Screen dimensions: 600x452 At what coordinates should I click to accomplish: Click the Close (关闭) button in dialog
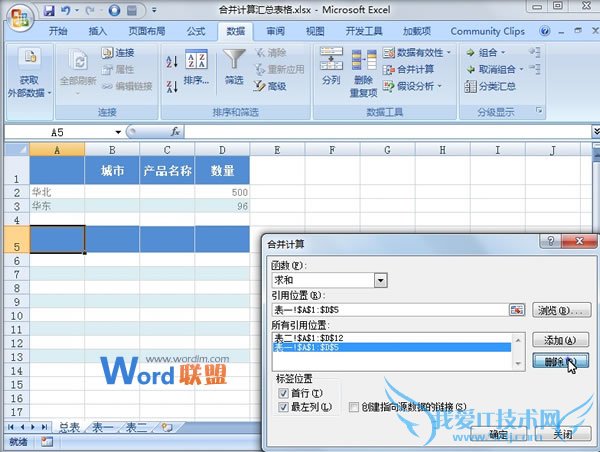click(562, 434)
